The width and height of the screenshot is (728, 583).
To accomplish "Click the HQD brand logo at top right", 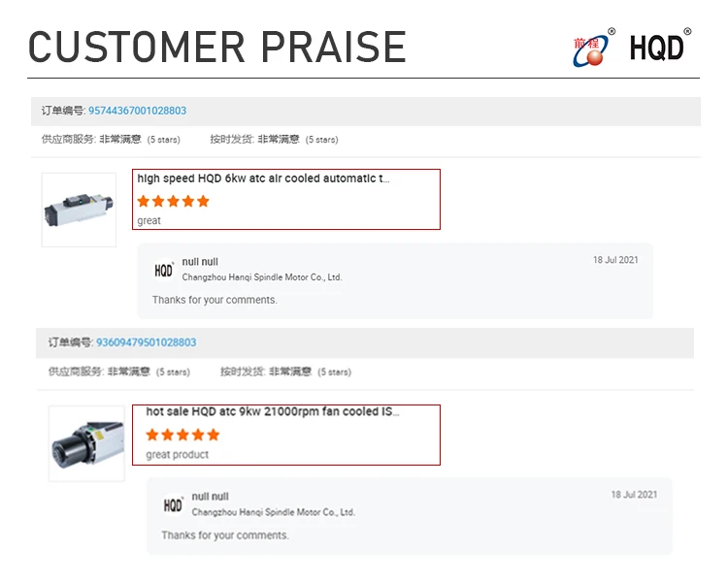I will point(659,47).
